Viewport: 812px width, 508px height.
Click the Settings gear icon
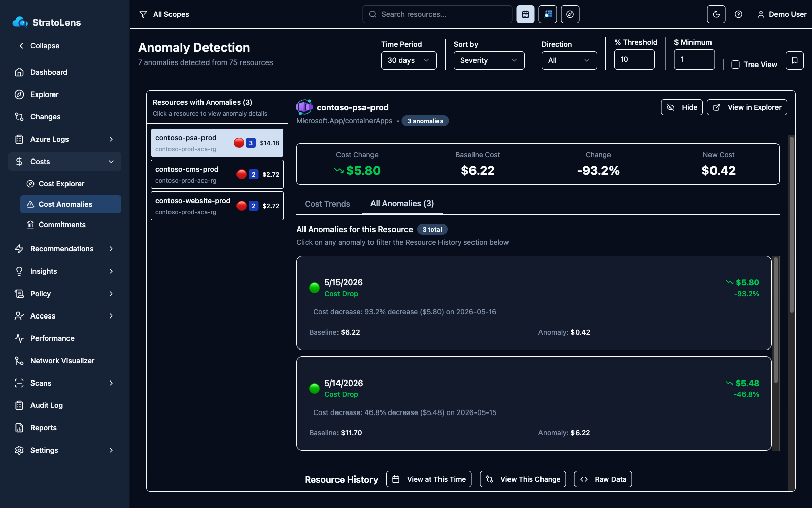coord(19,450)
